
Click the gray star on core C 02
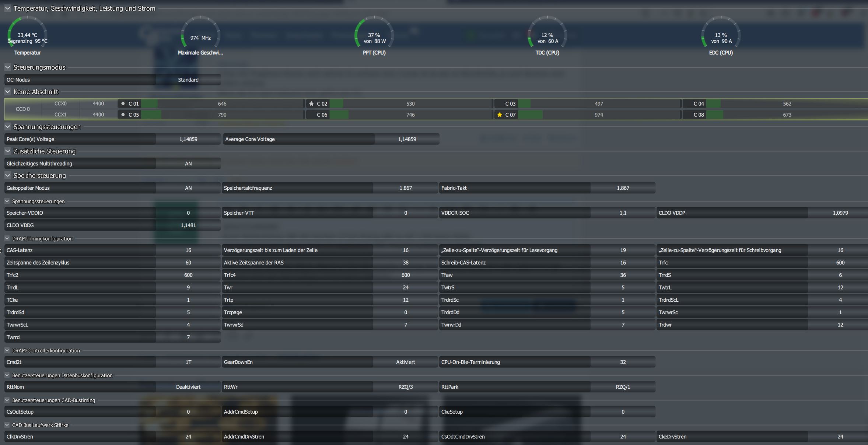(311, 104)
